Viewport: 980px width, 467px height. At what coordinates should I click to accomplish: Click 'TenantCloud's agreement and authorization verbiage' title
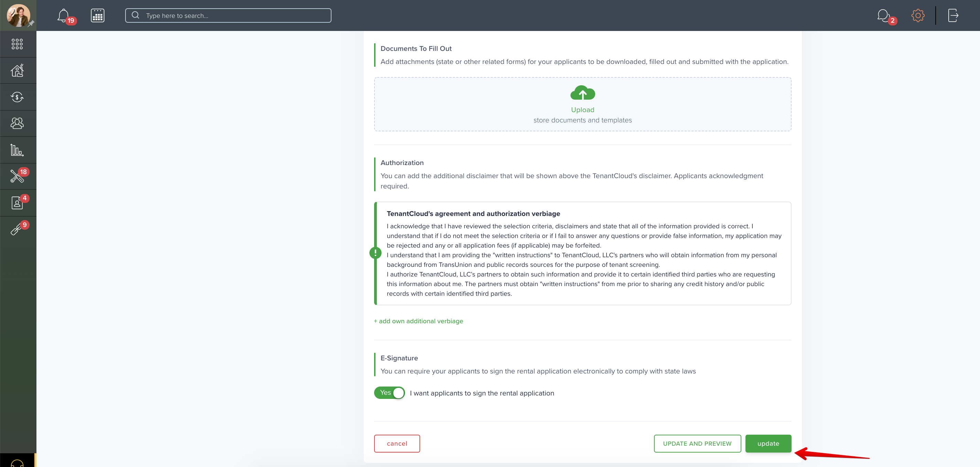(x=473, y=214)
